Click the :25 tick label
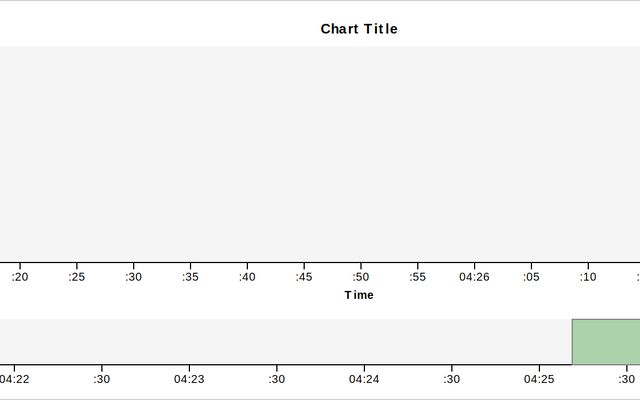640x400 pixels. 77,277
